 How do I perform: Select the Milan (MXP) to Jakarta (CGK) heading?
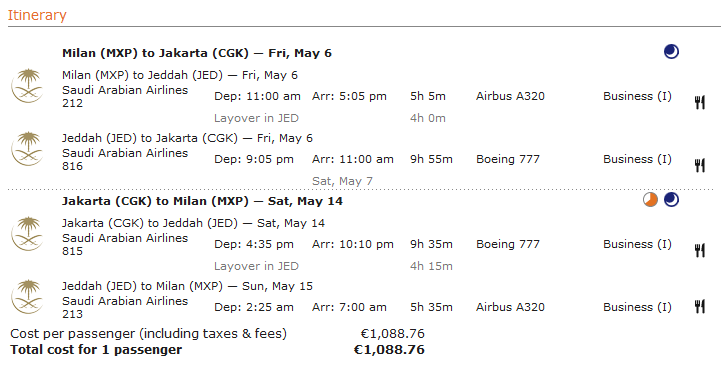197,53
